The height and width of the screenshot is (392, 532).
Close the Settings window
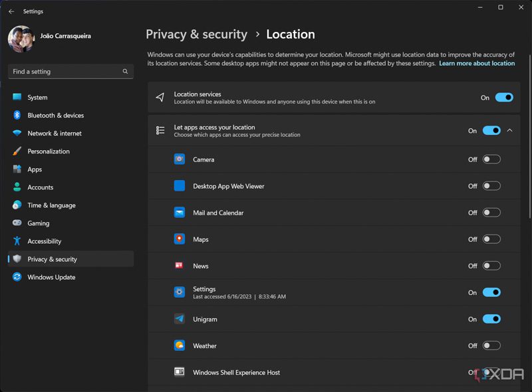coord(521,7)
